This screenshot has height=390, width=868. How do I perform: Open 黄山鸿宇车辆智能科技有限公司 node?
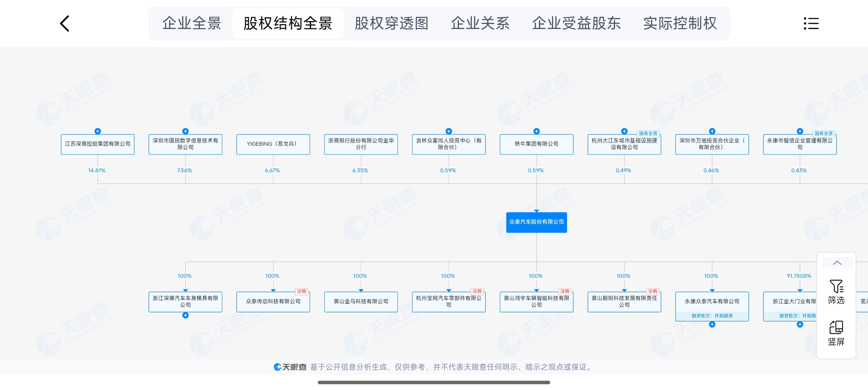point(536,302)
